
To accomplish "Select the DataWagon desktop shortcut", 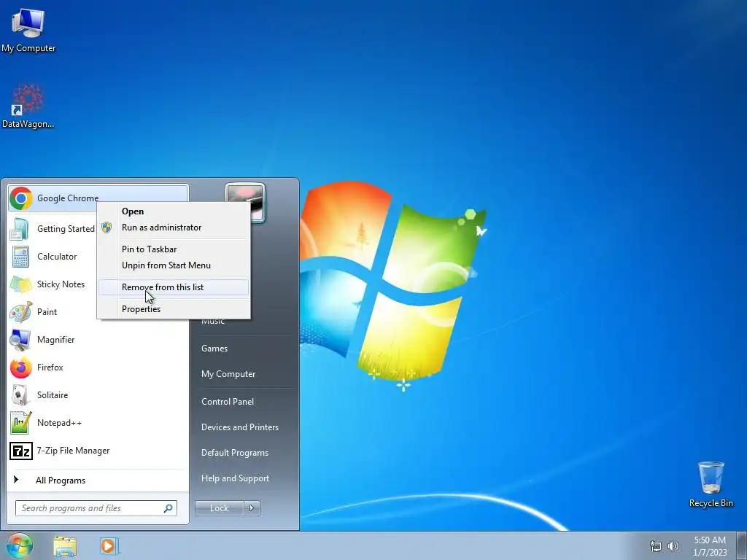I will (x=28, y=106).
